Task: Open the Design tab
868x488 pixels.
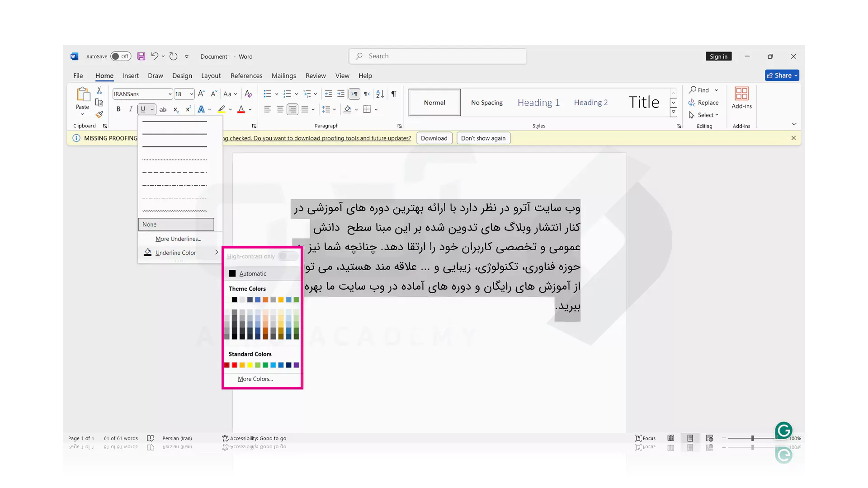Action: tap(182, 75)
